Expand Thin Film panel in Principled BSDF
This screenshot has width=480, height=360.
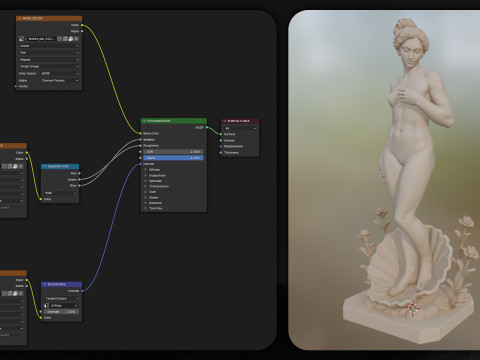click(145, 208)
